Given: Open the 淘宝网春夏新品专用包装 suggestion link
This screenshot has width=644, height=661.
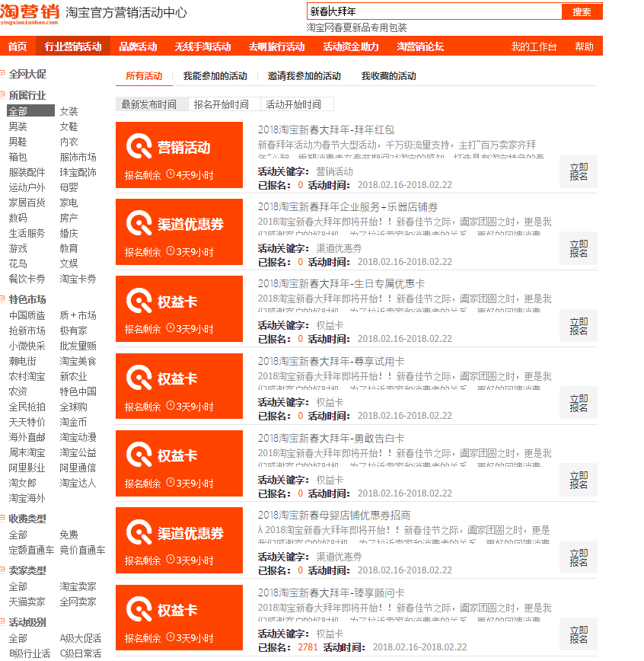Looking at the screenshot, I should click(356, 28).
